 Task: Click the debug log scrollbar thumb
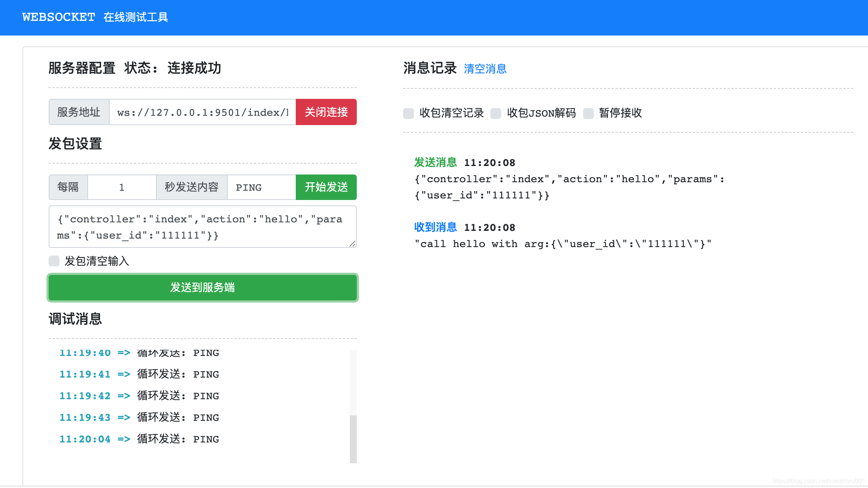click(353, 439)
